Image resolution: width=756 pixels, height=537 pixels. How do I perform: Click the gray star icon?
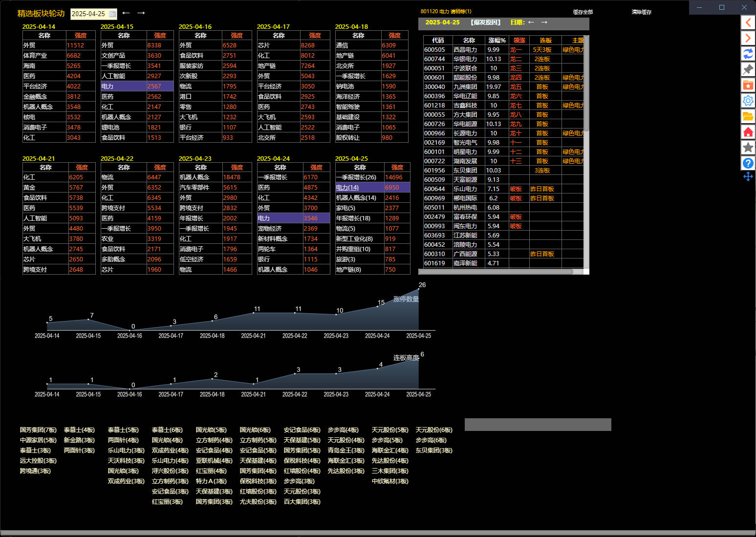[748, 148]
